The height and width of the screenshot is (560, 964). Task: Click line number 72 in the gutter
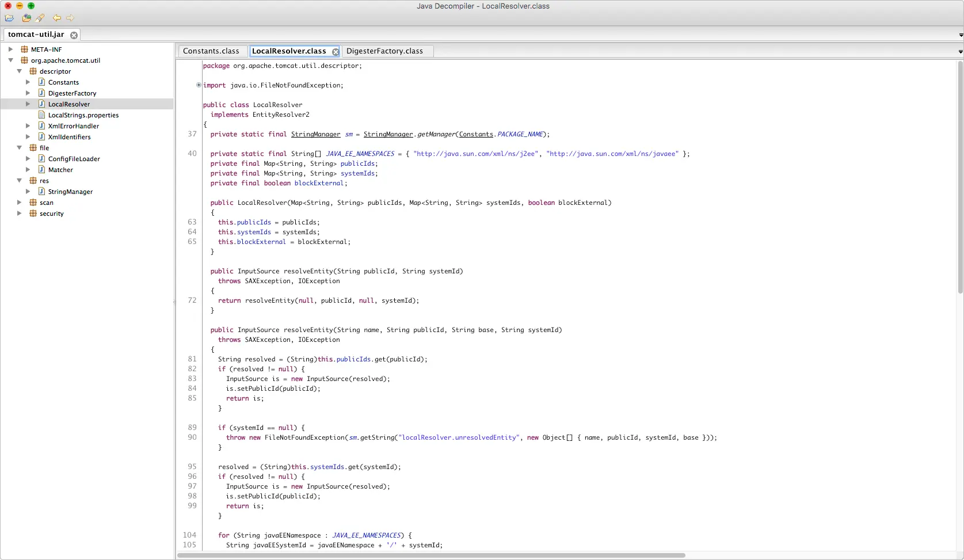click(x=192, y=300)
